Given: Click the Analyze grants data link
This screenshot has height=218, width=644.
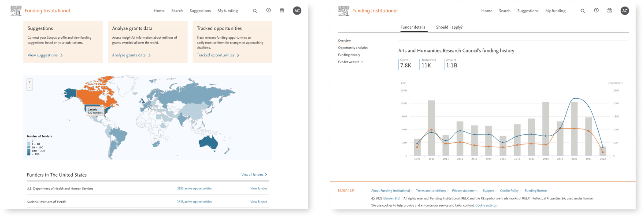Looking at the screenshot, I should tap(131, 55).
